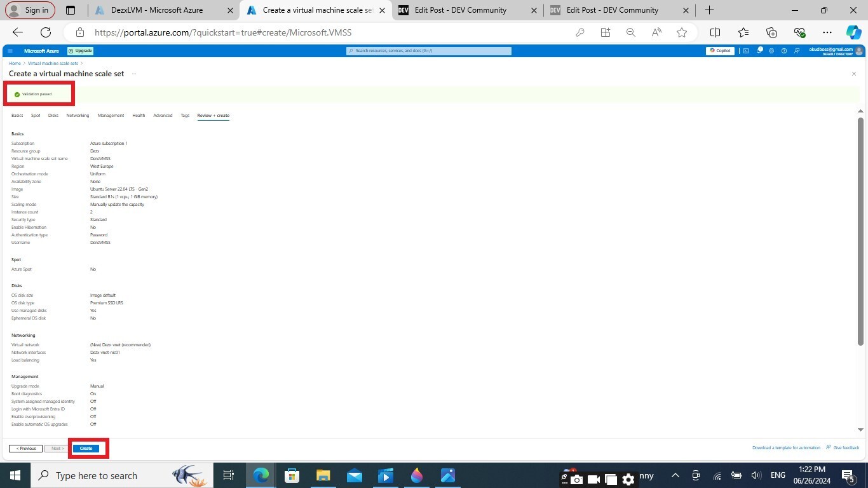The image size is (868, 488).
Task: Open Task View on the taskbar
Action: [x=229, y=475]
